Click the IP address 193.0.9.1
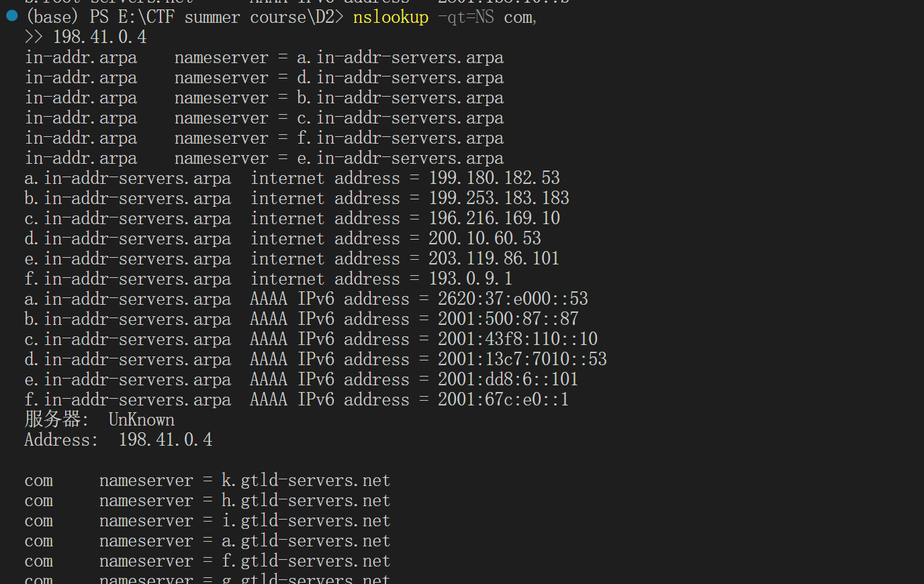This screenshot has width=924, height=584. [x=471, y=279]
